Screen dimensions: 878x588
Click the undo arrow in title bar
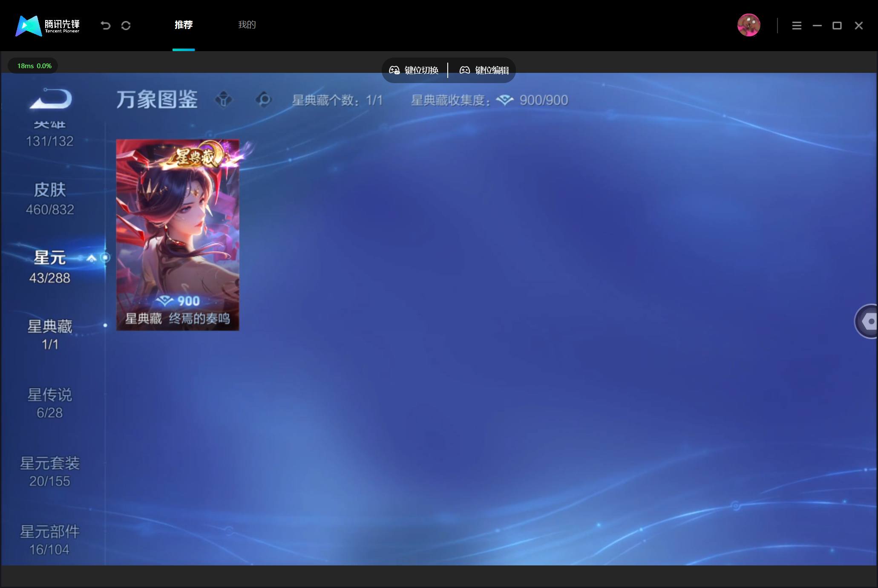coord(105,26)
